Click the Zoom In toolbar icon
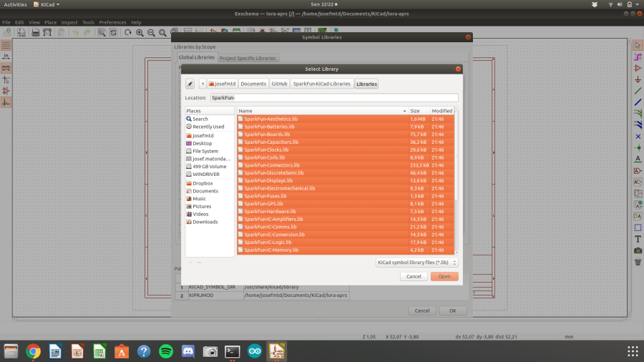The width and height of the screenshot is (644, 362). (140, 32)
